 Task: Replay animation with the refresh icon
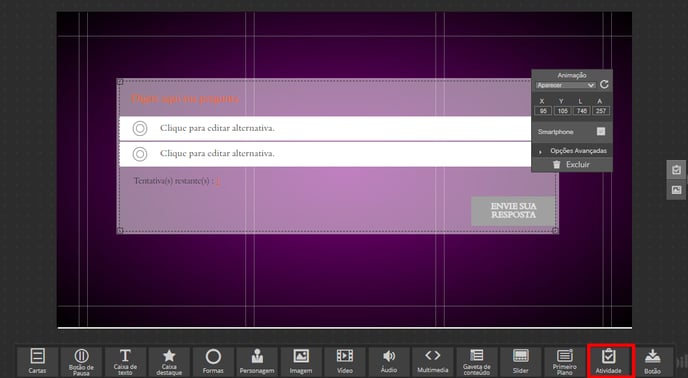pyautogui.click(x=604, y=85)
